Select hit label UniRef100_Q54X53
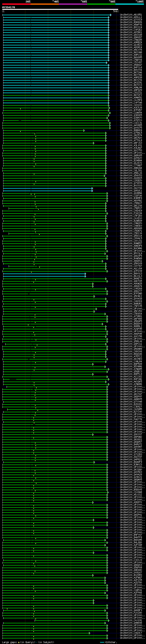146x644 pixels. [x=131, y=175]
